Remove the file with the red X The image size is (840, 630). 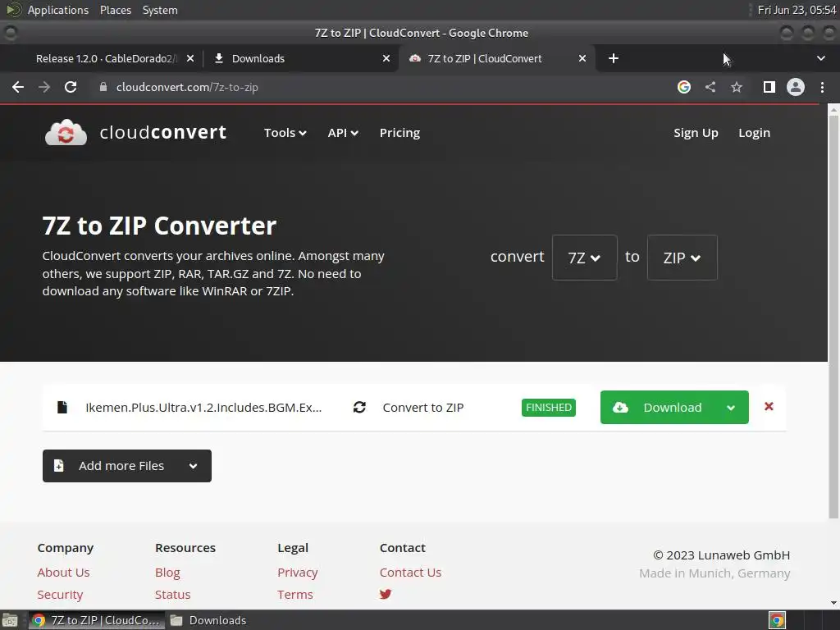769,407
